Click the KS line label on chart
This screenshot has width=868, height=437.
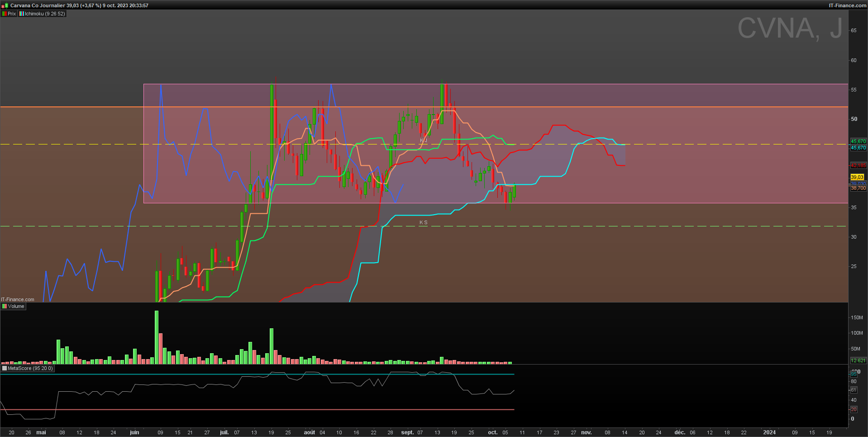coord(423,222)
